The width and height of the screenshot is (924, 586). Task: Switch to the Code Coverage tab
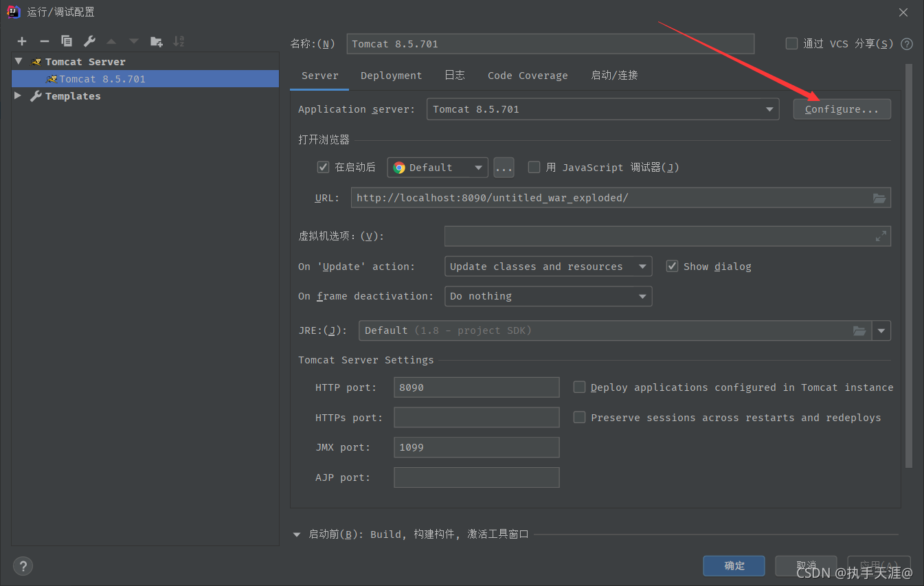pos(528,76)
